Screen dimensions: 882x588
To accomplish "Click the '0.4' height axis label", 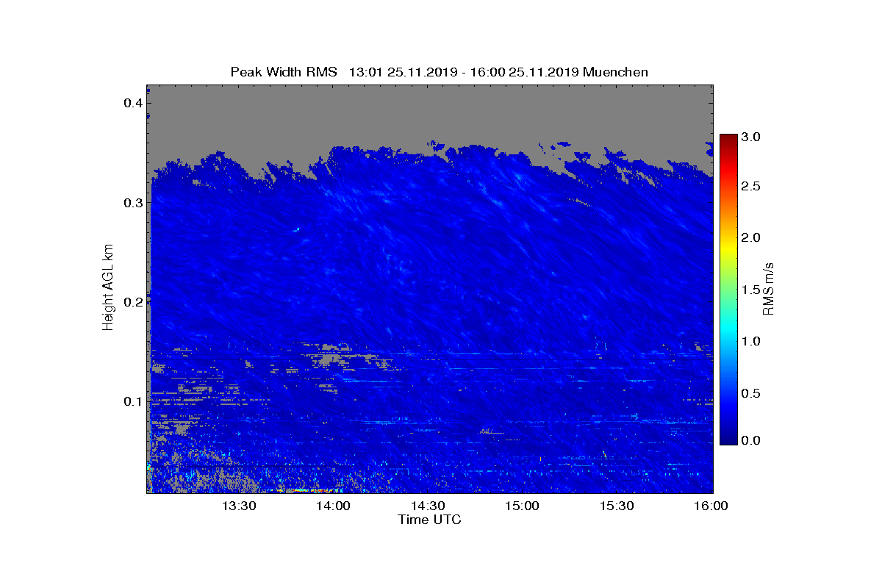I will [x=132, y=103].
